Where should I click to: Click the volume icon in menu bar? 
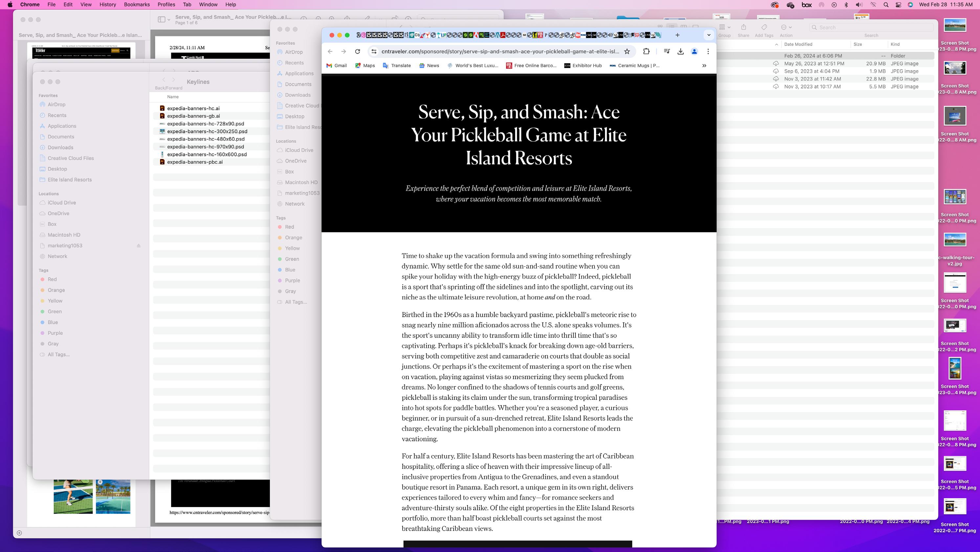(859, 5)
